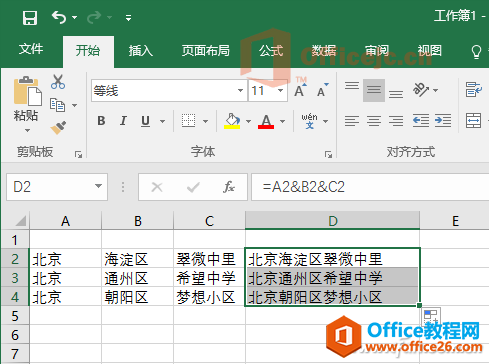Viewport: 489px width, 364px height.
Task: Select cell C3 containing 希望中学
Action: [x=209, y=278]
